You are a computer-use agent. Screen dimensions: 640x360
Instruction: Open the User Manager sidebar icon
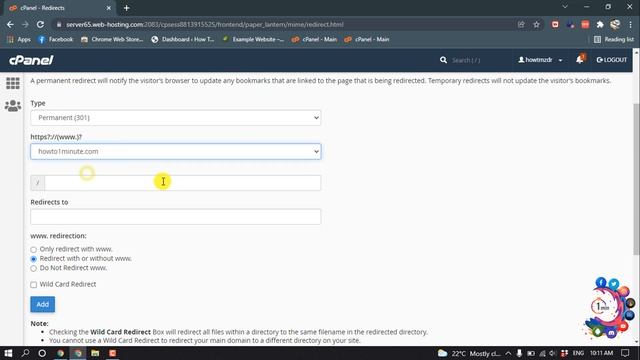tap(13, 106)
